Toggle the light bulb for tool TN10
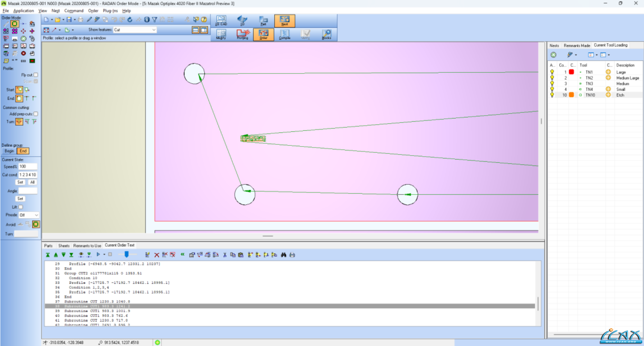The height and width of the screenshot is (346, 644). 552,95
